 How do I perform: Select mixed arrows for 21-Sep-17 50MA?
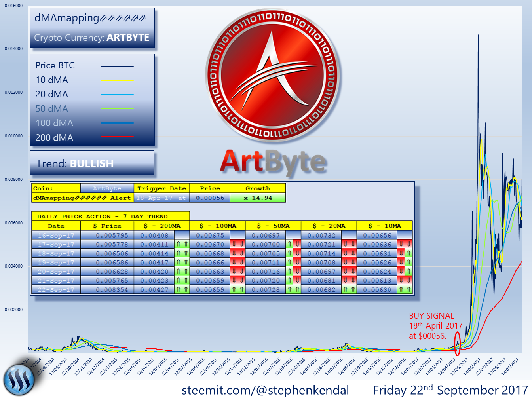(293, 280)
